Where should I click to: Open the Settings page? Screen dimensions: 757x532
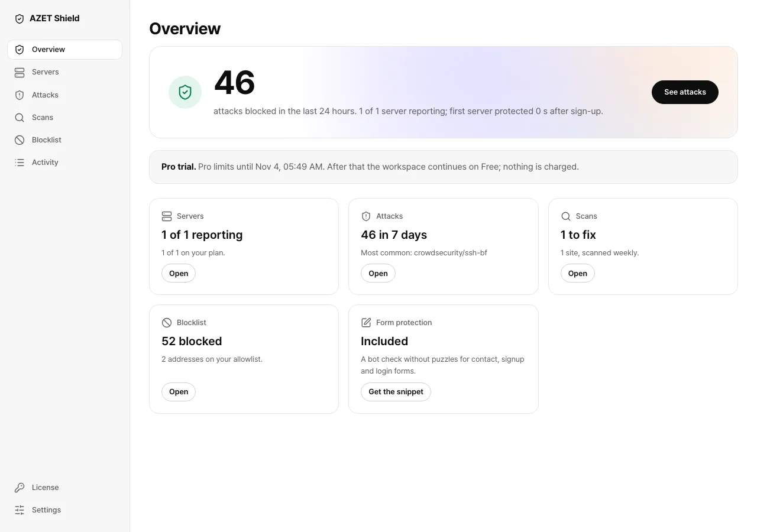(x=64, y=510)
